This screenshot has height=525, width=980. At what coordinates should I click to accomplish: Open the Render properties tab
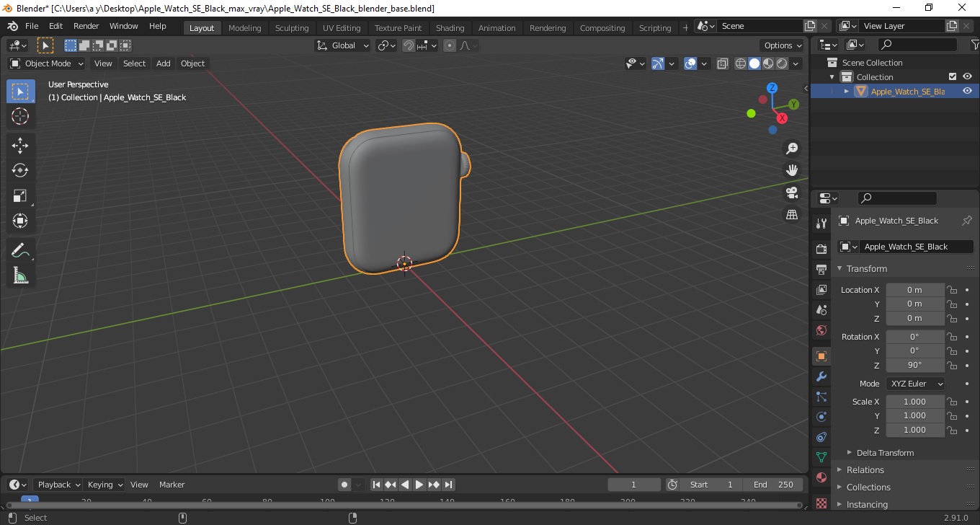(x=821, y=249)
